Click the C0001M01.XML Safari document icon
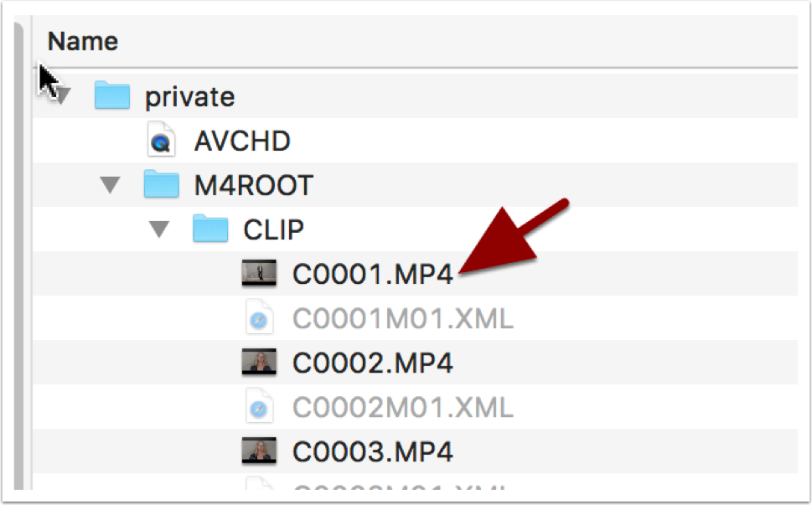The height and width of the screenshot is (505, 812). [260, 317]
